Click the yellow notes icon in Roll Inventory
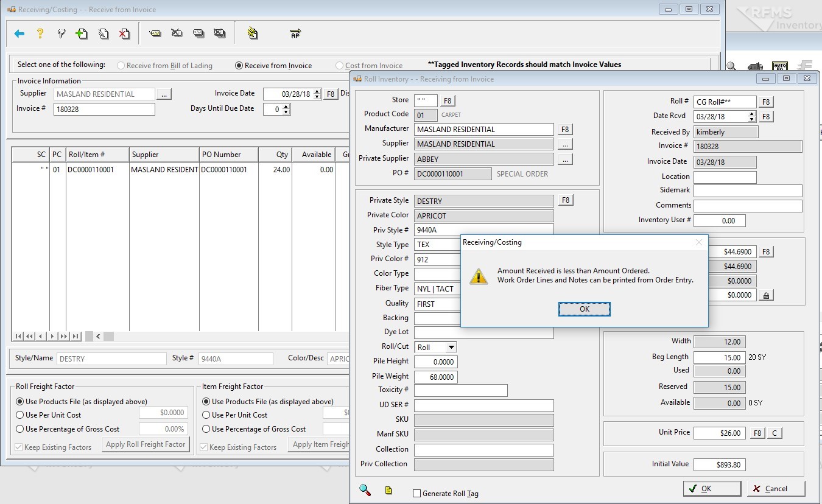This screenshot has width=822, height=504. point(388,490)
